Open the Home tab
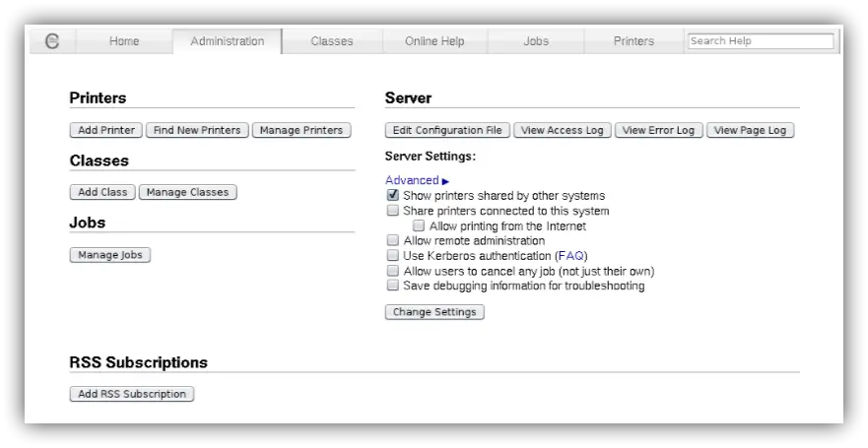Viewport: 868px width, 448px height. tap(124, 41)
